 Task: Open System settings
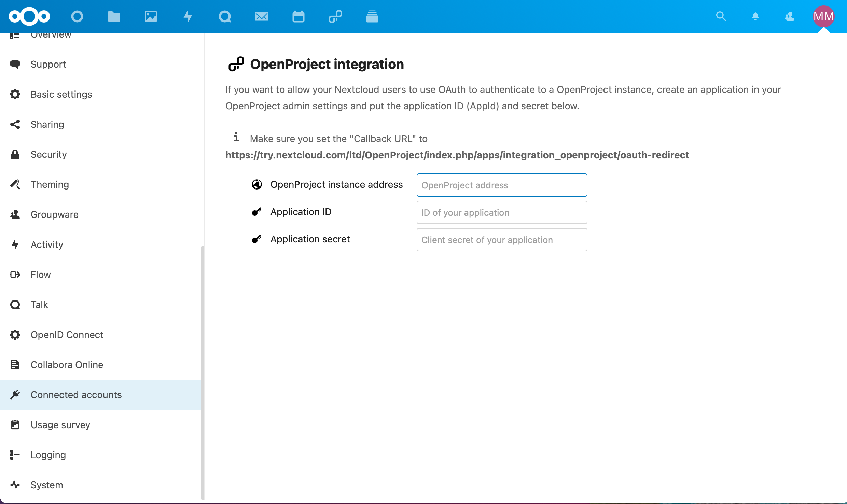point(100,485)
